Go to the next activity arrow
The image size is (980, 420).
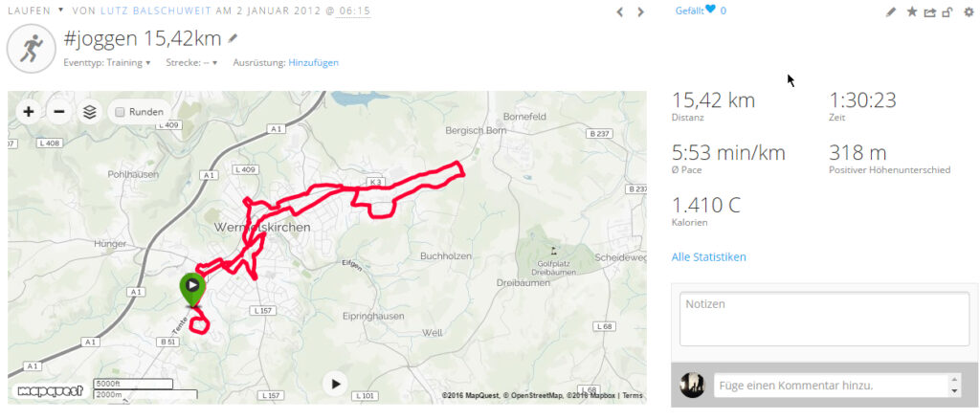coord(640,11)
